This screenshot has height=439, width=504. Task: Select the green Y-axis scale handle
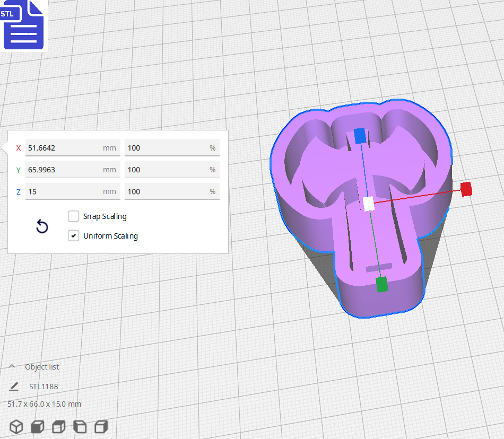pyautogui.click(x=383, y=284)
